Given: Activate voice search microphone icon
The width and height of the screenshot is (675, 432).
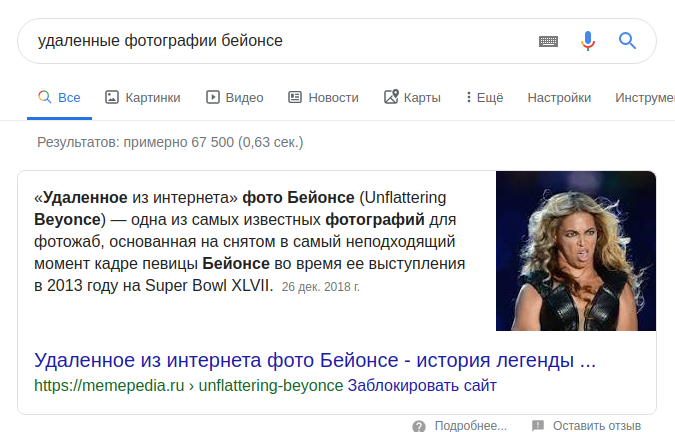Looking at the screenshot, I should [588, 41].
